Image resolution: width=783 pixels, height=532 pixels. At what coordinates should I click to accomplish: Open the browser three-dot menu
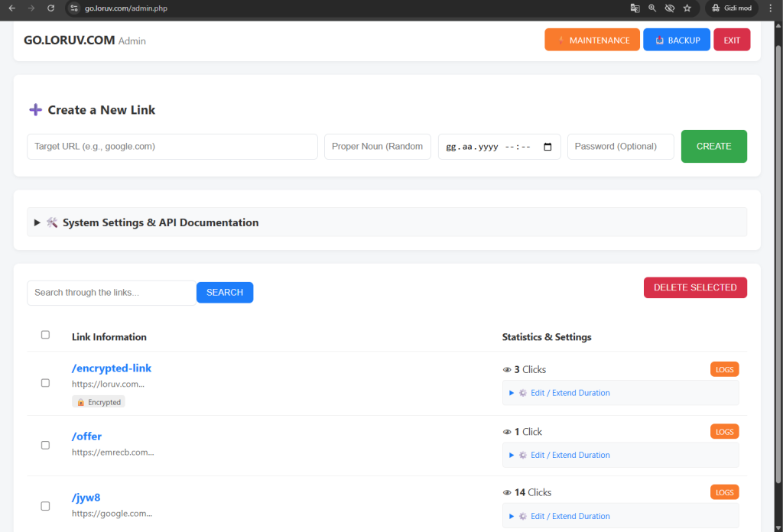(x=770, y=8)
